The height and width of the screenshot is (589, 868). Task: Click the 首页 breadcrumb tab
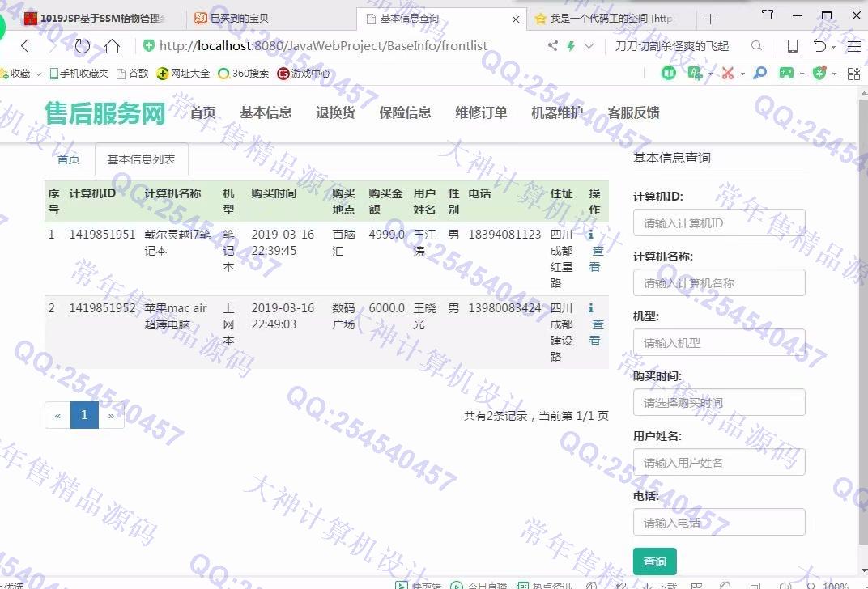click(x=69, y=159)
